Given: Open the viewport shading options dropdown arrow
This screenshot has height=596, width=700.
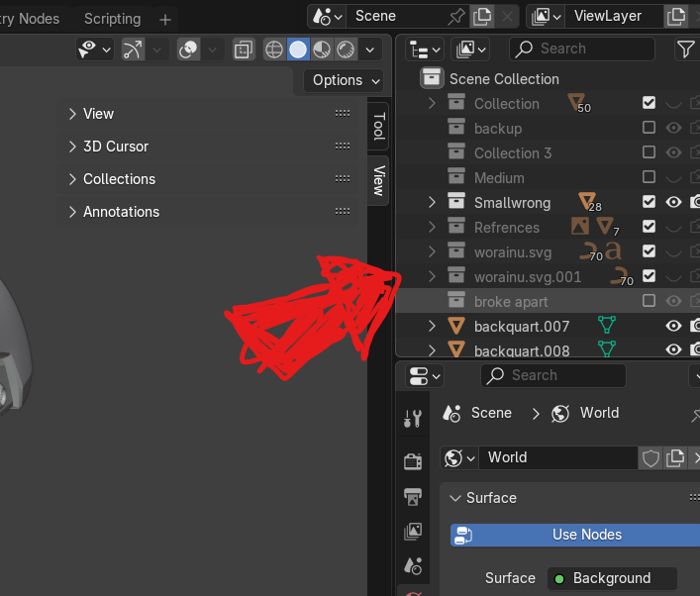Looking at the screenshot, I should (x=369, y=50).
